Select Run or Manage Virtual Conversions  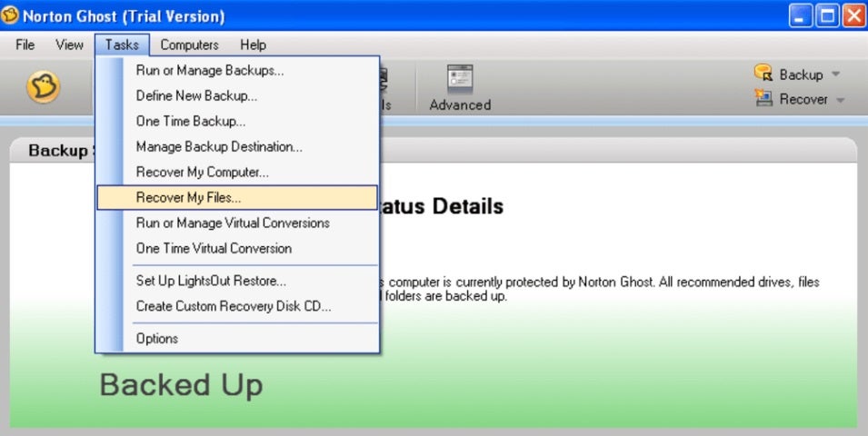pyautogui.click(x=237, y=223)
